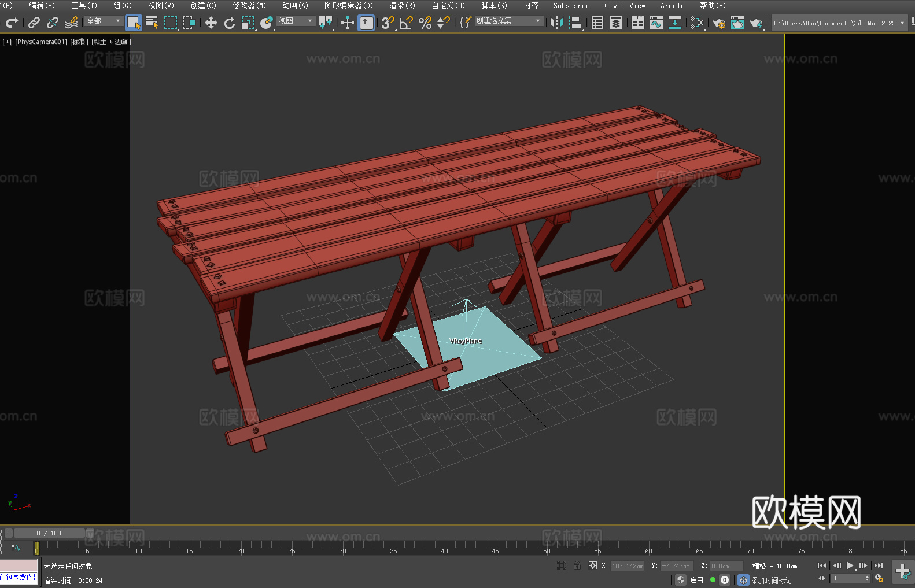Click the Y coordinate field

coord(677,566)
